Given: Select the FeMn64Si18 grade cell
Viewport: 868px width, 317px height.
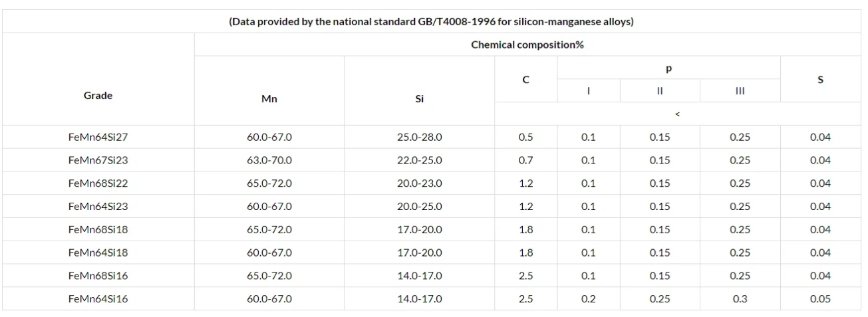Looking at the screenshot, I should pos(98,253).
